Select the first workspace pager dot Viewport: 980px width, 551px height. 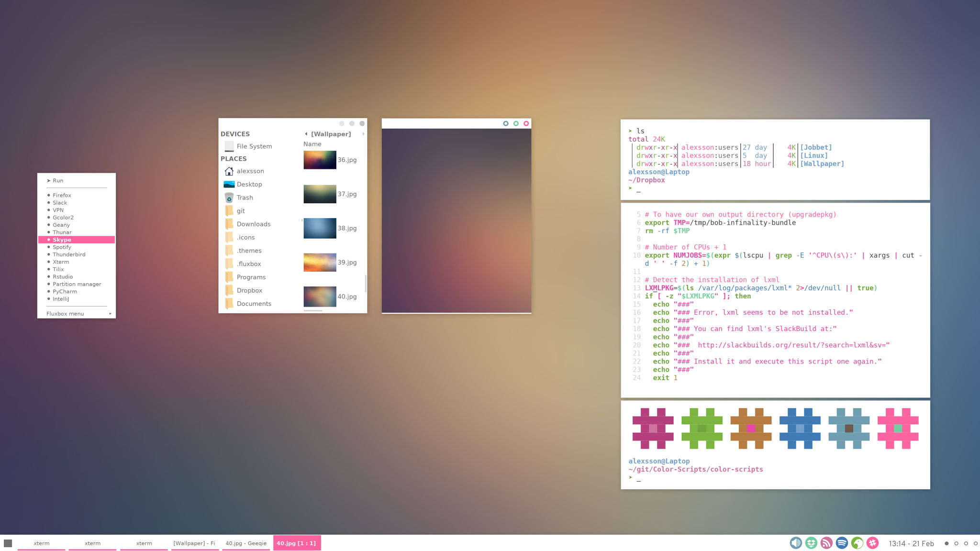947,543
